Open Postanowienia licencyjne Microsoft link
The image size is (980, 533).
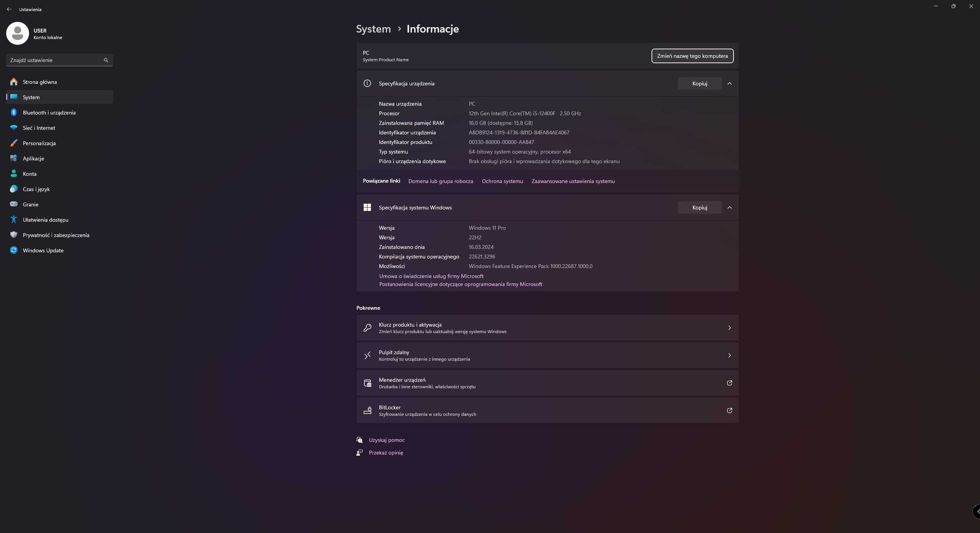pyautogui.click(x=461, y=284)
